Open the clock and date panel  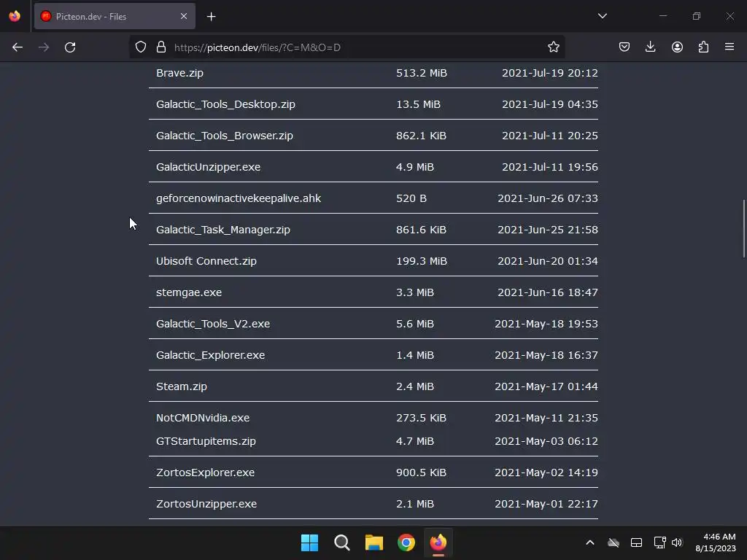click(716, 542)
